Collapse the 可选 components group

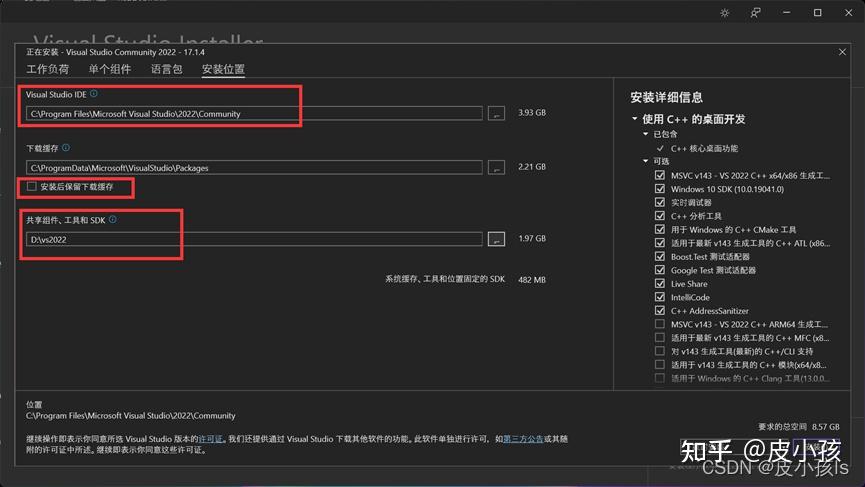pos(645,161)
